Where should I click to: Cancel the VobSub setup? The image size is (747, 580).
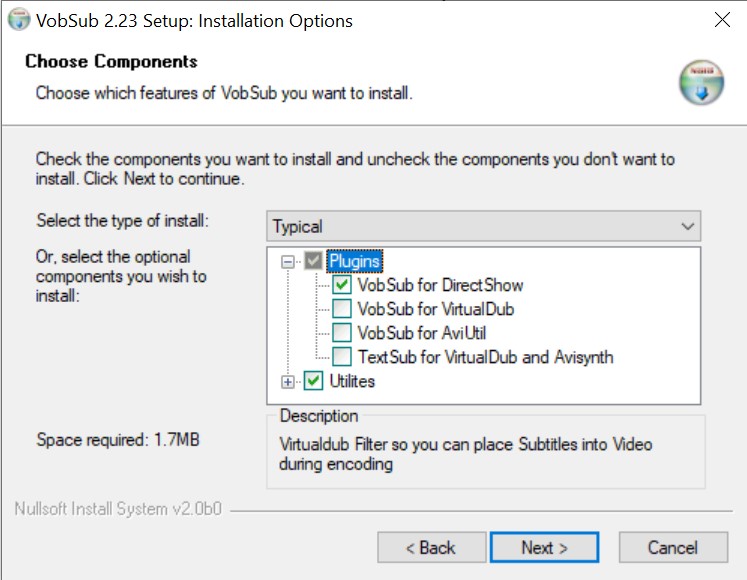pyautogui.click(x=673, y=547)
